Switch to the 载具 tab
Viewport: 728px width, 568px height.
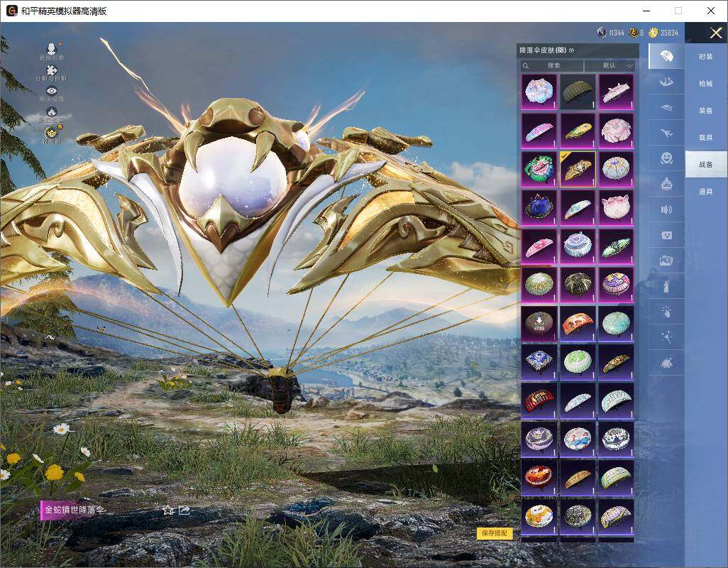pos(706,138)
